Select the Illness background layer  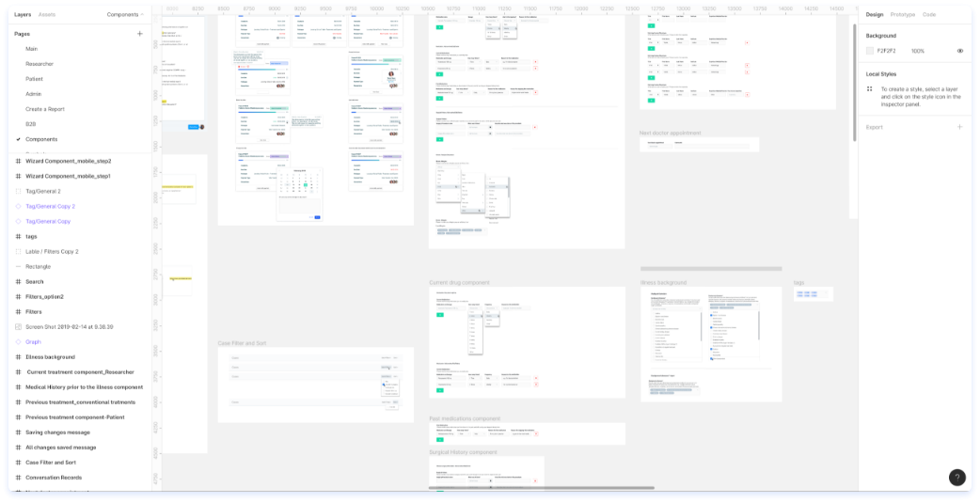pyautogui.click(x=50, y=356)
